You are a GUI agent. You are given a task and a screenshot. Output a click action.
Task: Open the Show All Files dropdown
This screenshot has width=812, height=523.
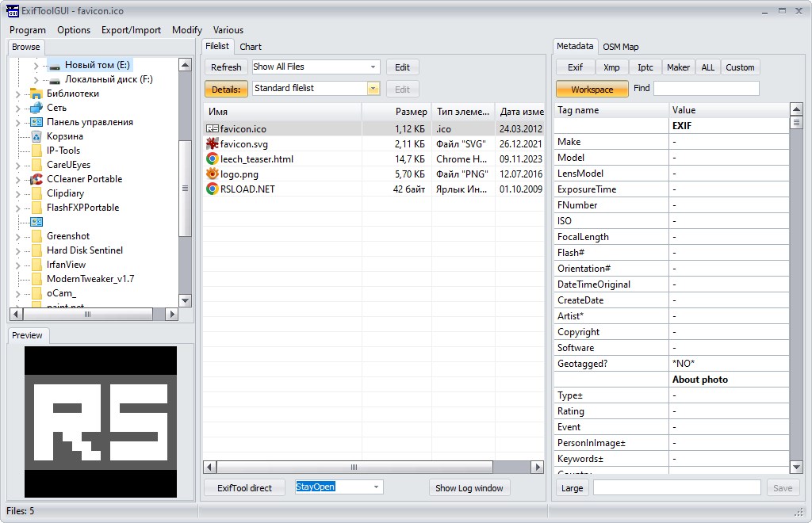point(316,67)
